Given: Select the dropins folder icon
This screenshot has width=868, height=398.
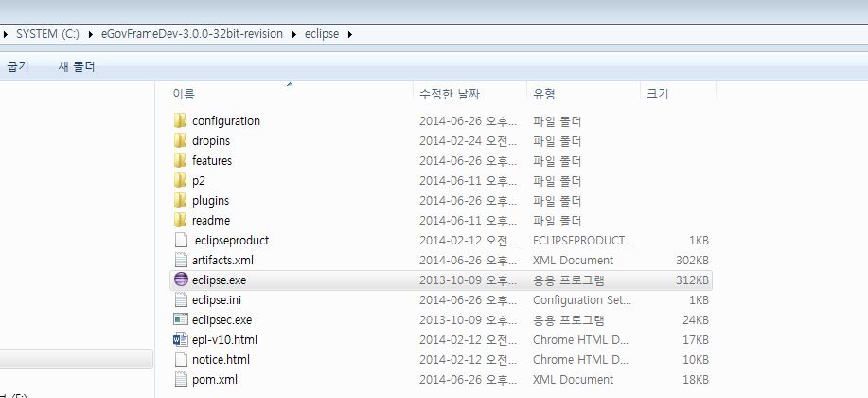Looking at the screenshot, I should pos(182,141).
